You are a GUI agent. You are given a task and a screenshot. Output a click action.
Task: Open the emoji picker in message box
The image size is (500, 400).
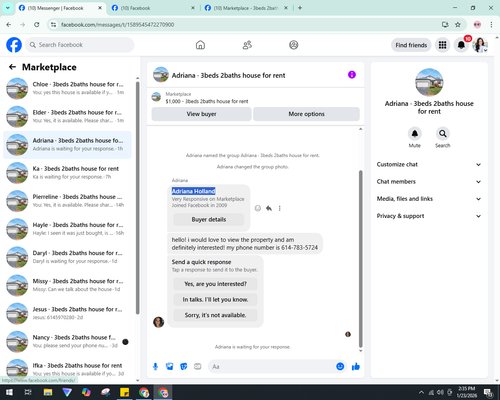coord(340,367)
